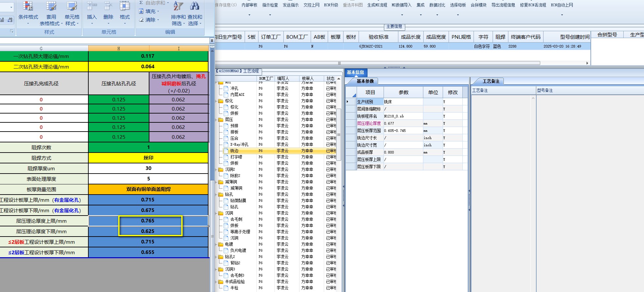The height and width of the screenshot is (292, 644).
Task: Click the folder icon of the 层压 group
Action: tap(221, 120)
